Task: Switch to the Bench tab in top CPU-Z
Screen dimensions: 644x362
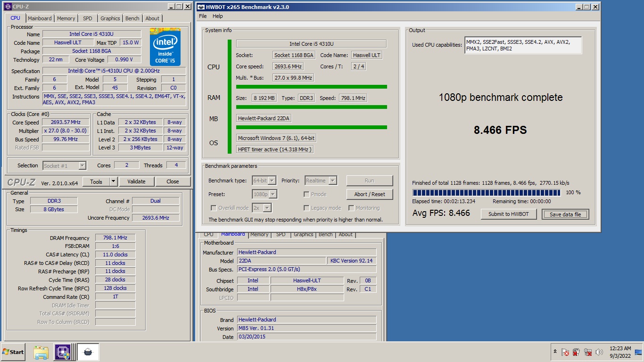Action: pos(132,18)
